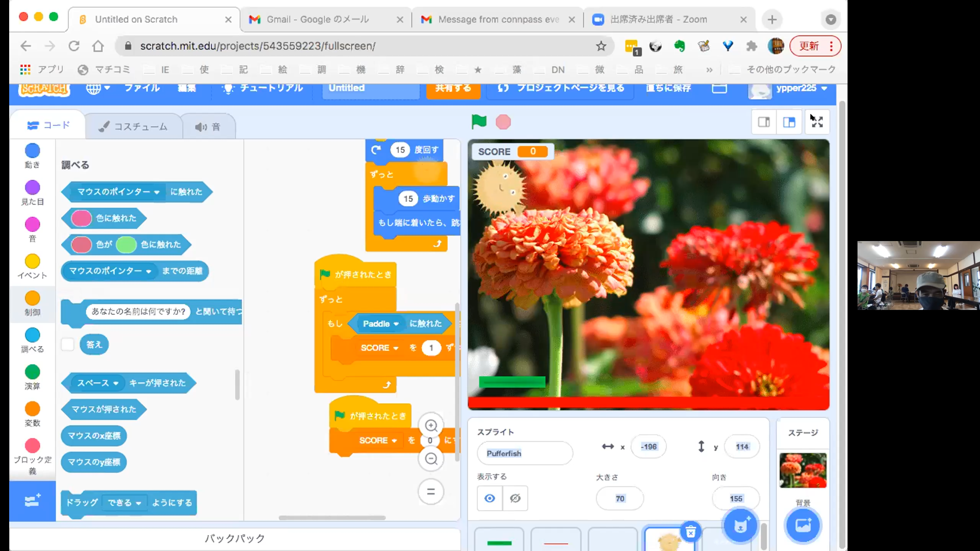
Task: Bookmark this page with the star icon
Action: (x=601, y=46)
